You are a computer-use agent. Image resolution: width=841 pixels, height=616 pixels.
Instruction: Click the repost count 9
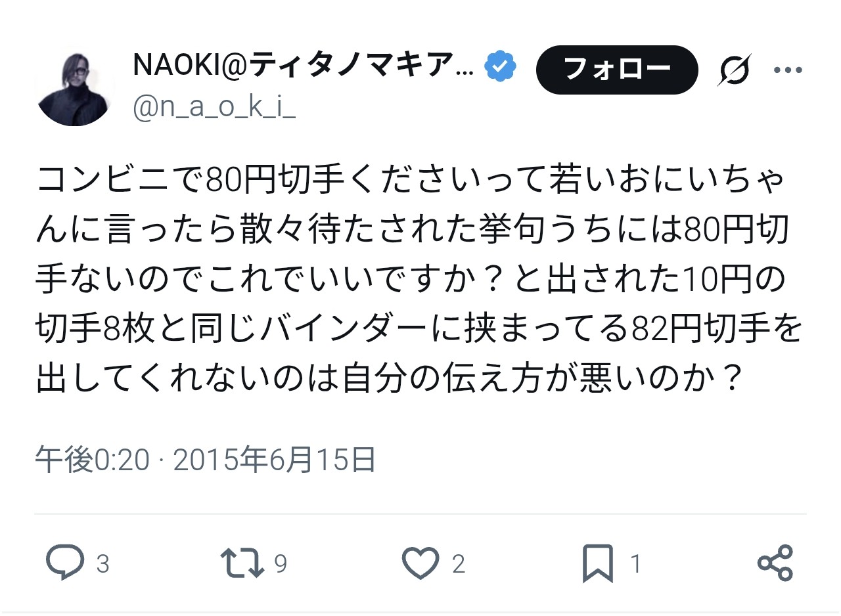281,564
